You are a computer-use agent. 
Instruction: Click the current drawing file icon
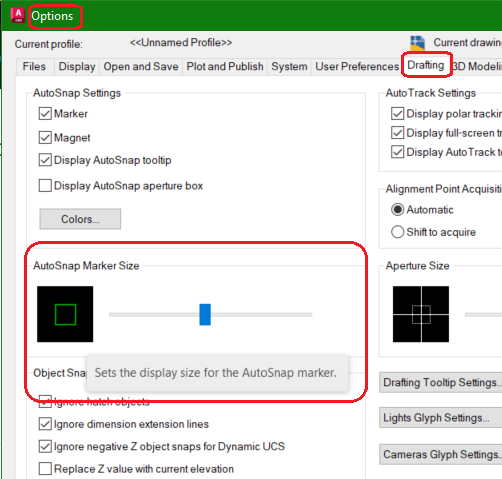coord(417,43)
